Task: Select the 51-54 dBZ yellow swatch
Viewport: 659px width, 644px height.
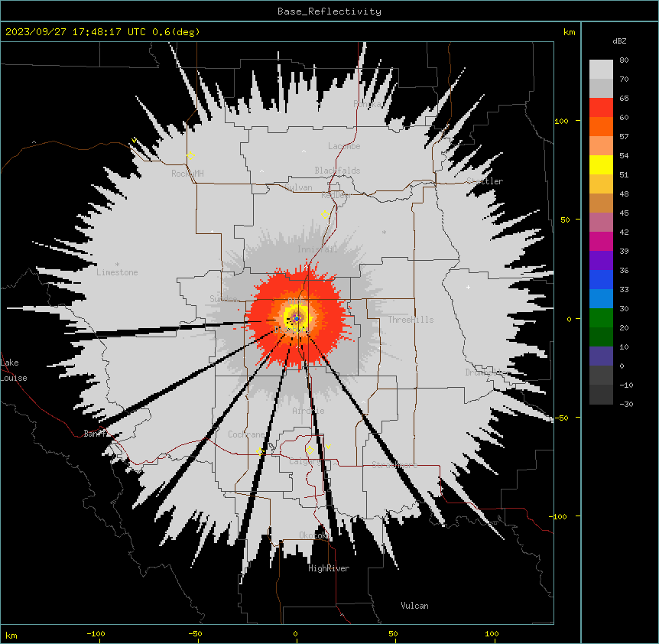Action: click(x=601, y=164)
